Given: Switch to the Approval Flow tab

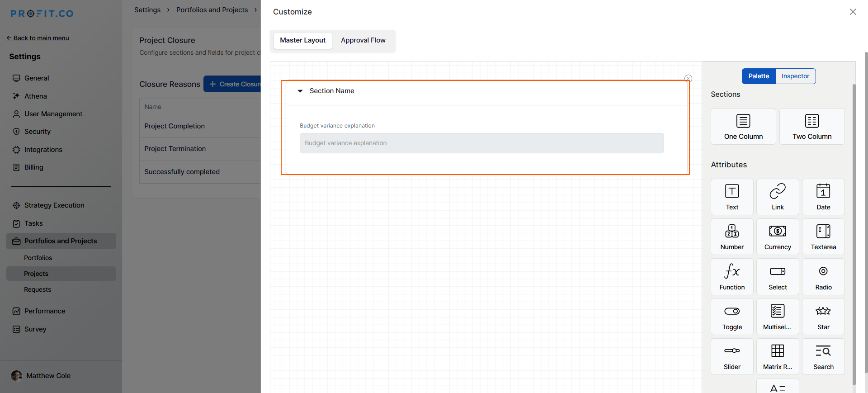Looking at the screenshot, I should point(363,40).
